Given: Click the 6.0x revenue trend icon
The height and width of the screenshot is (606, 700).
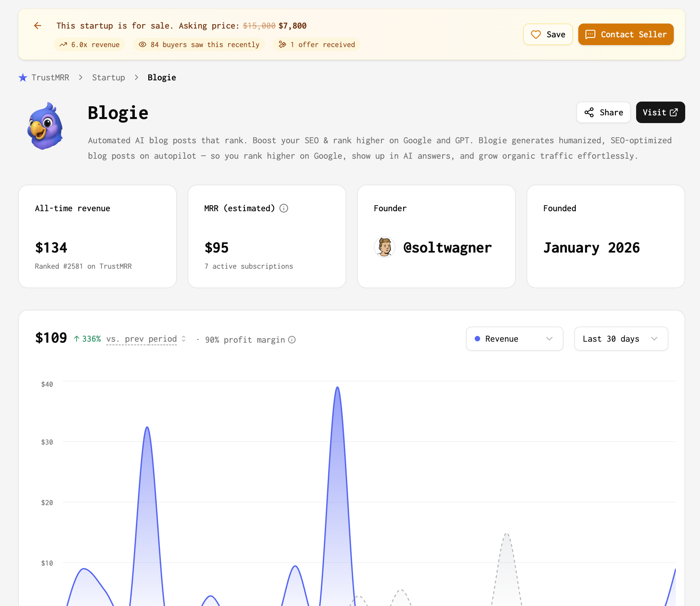Looking at the screenshot, I should pyautogui.click(x=63, y=45).
